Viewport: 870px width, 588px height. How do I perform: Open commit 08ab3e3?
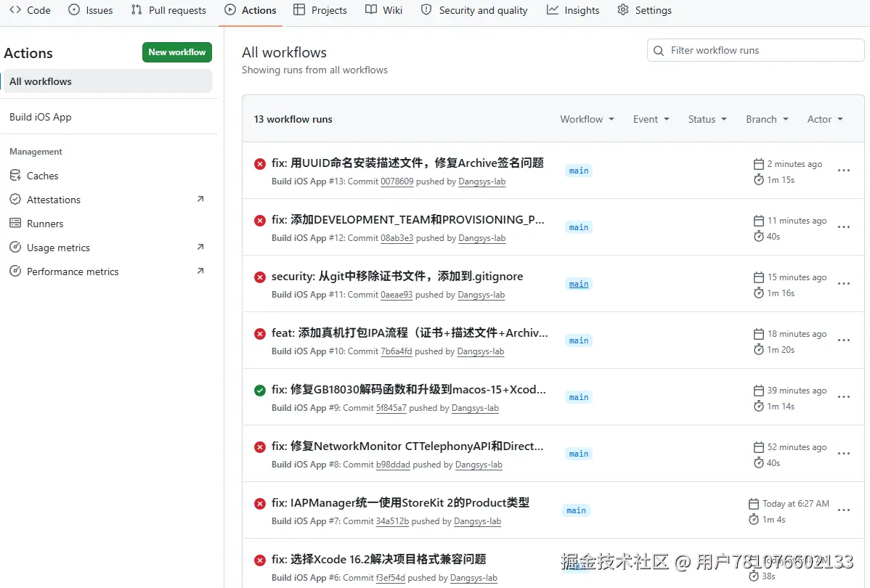point(397,238)
